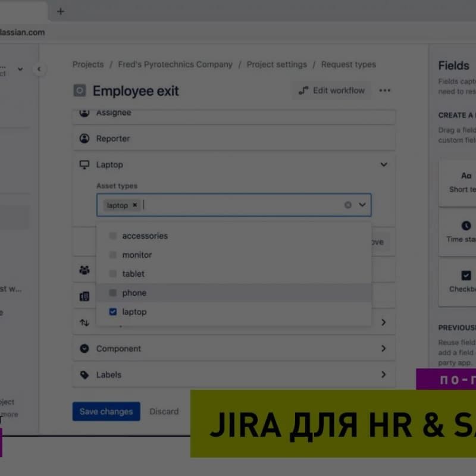Check the phone option

(x=113, y=293)
